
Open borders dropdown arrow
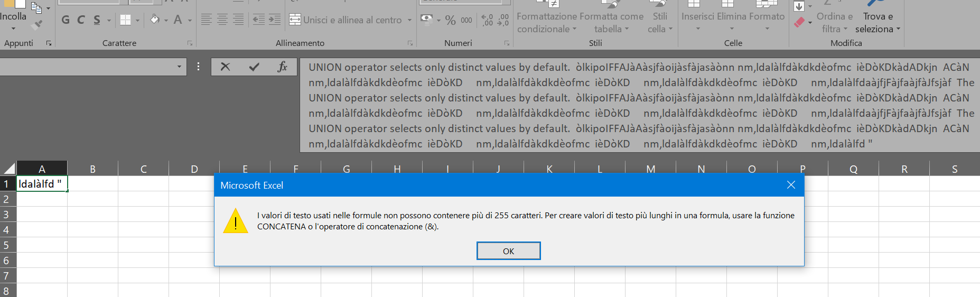137,20
